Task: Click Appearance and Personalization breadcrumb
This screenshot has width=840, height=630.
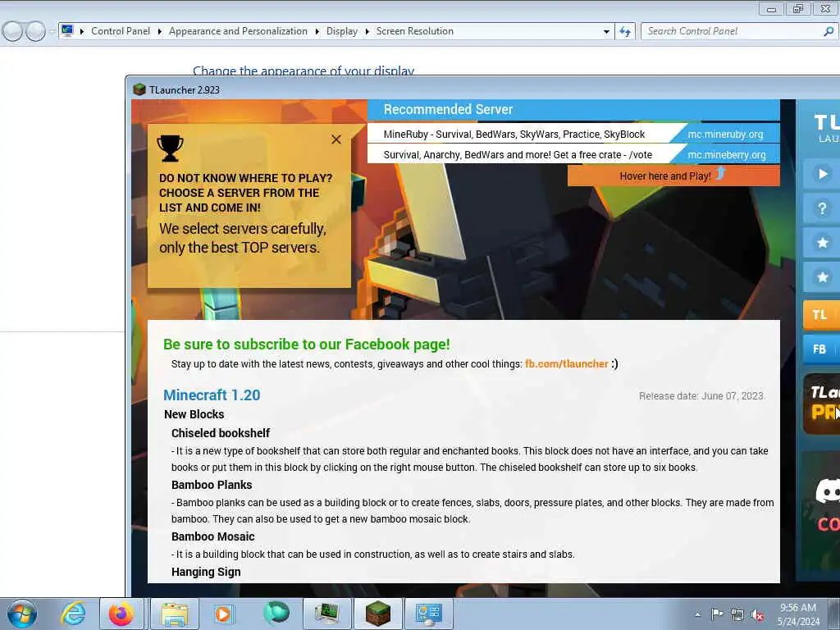Action: tap(238, 31)
